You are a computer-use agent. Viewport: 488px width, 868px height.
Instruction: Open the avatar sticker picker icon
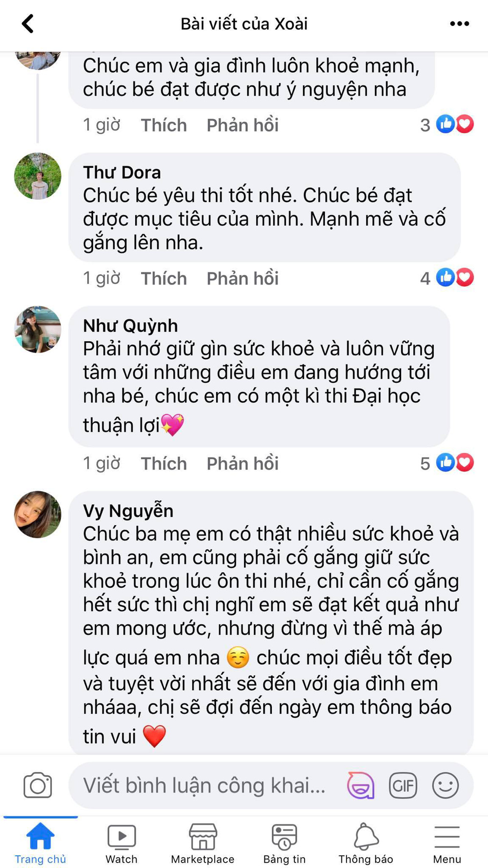[361, 785]
